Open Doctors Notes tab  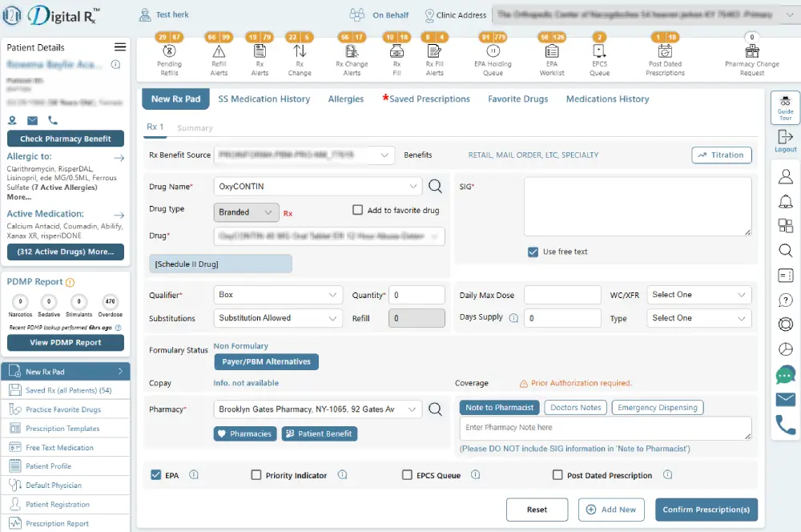click(x=576, y=407)
